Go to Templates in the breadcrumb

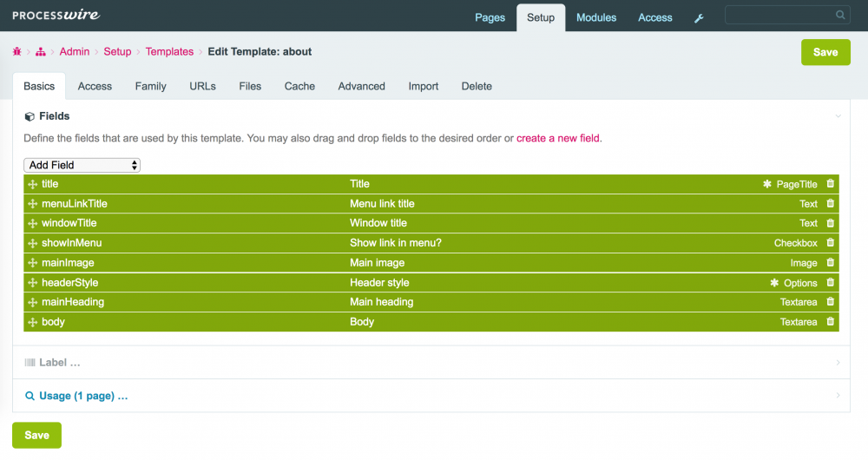pos(169,52)
